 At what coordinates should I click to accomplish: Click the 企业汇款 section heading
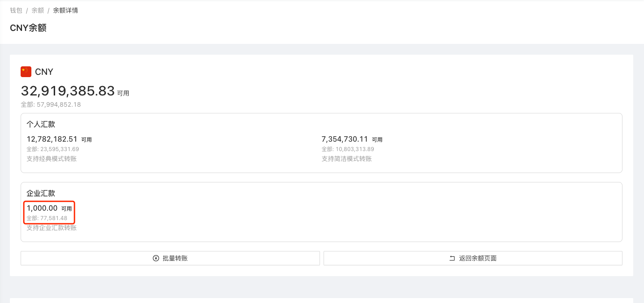[41, 193]
